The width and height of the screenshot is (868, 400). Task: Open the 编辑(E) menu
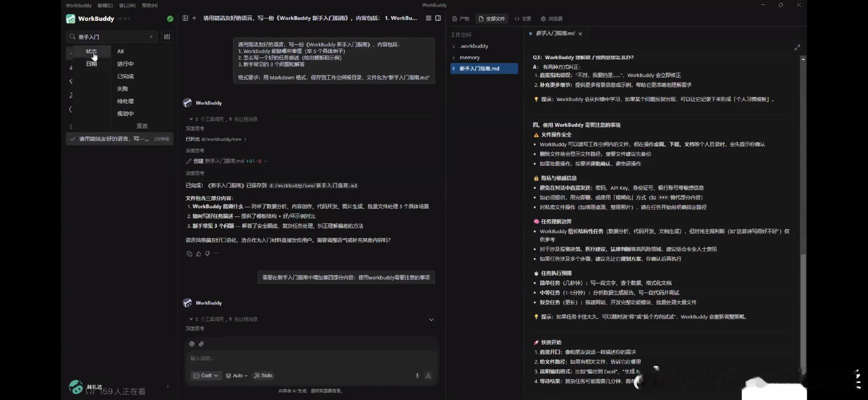pyautogui.click(x=105, y=5)
